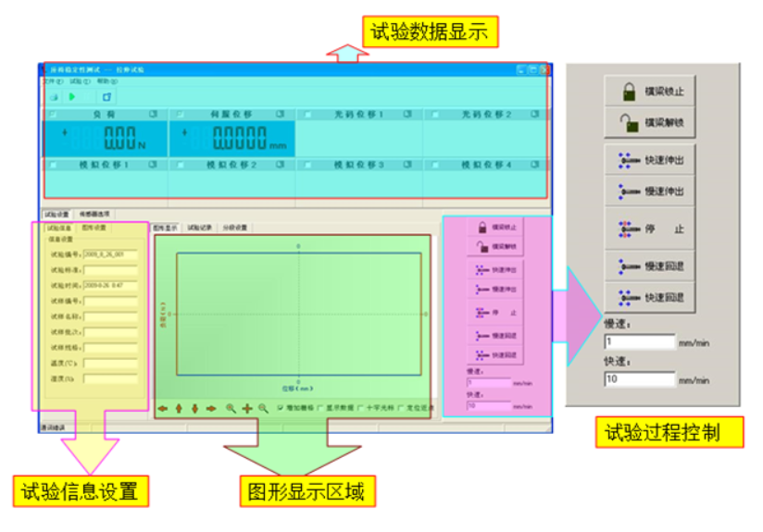Pan chart right with the right arrow icon
This screenshot has width=763, height=532.
pyautogui.click(x=211, y=408)
